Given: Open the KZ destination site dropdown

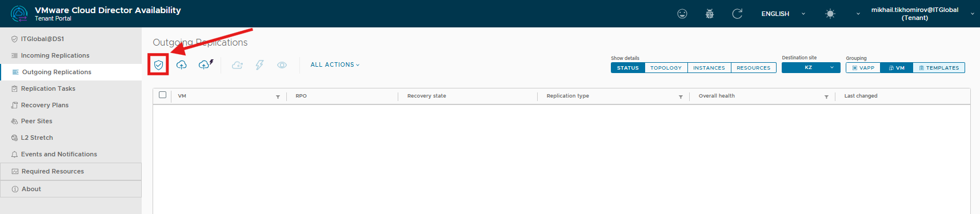Looking at the screenshot, I should click(x=811, y=67).
